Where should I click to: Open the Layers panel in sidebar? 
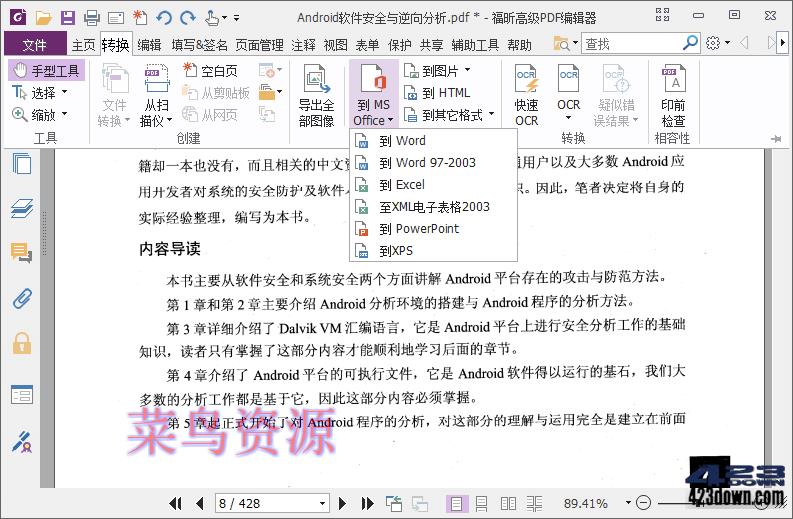click(22, 208)
